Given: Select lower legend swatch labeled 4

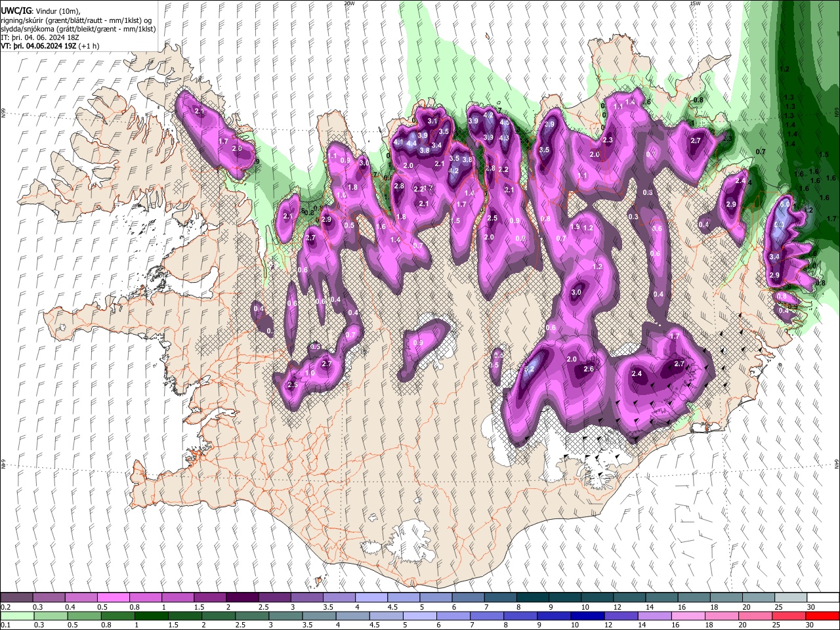Looking at the screenshot, I should point(352,616).
